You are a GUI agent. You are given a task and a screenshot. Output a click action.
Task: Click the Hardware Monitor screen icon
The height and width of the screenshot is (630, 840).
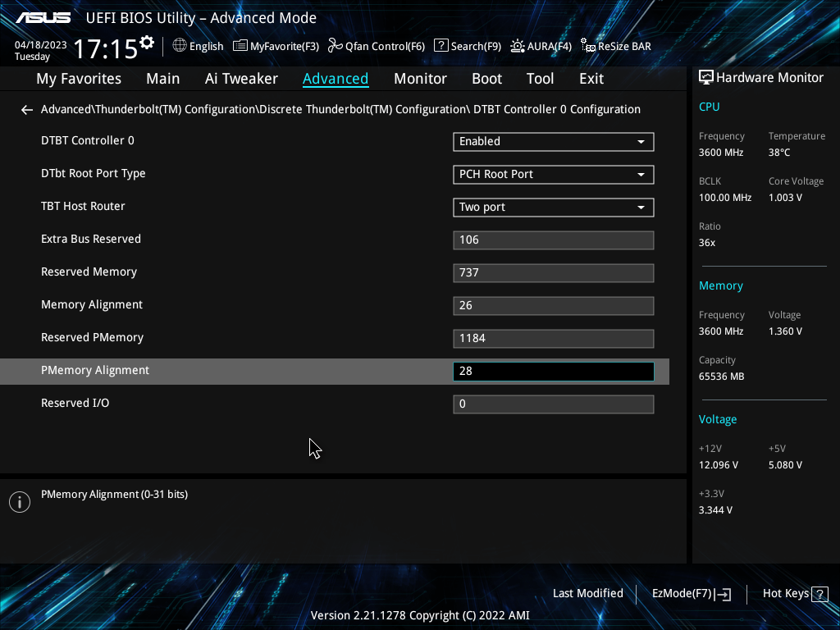pos(706,78)
